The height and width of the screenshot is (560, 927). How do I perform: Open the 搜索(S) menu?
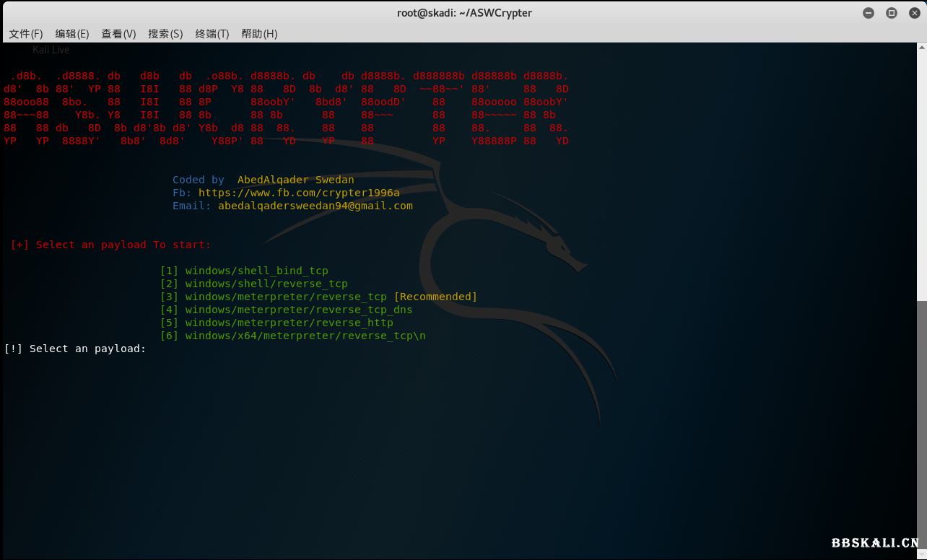[x=165, y=34]
